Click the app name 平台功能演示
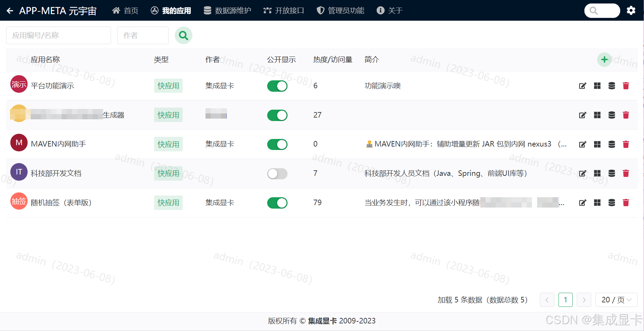The width and height of the screenshot is (644, 331). [x=52, y=86]
